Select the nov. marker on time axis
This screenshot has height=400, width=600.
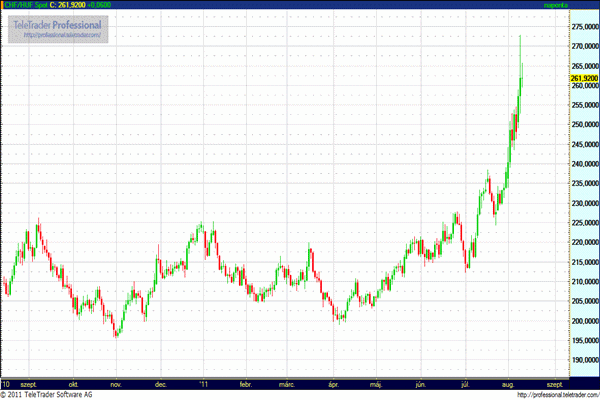(x=116, y=383)
